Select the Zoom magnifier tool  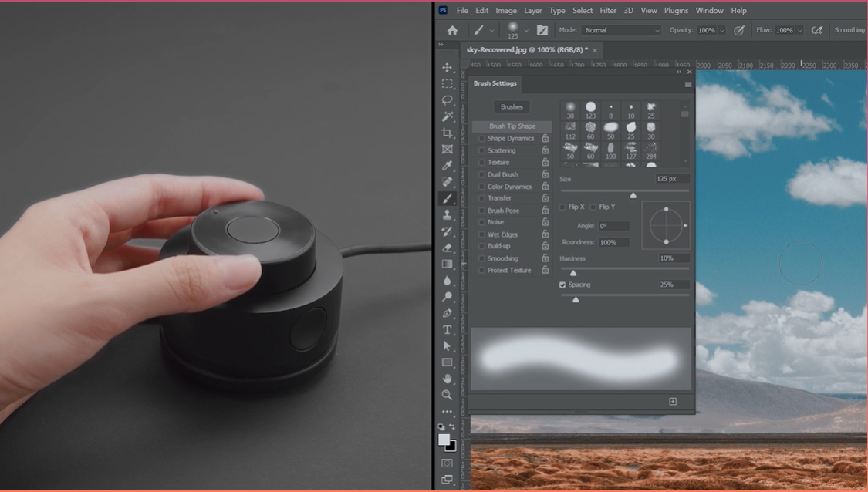(x=447, y=395)
